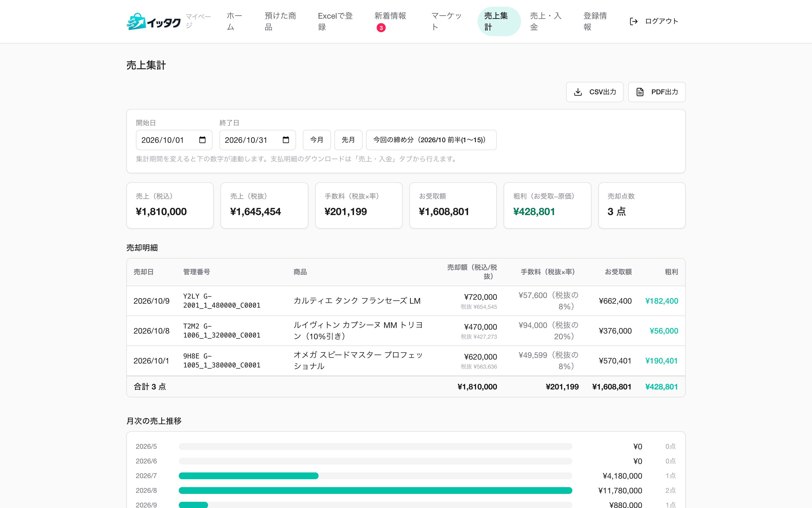812x508 pixels.
Task: Open マーケット menu item
Action: click(x=447, y=21)
